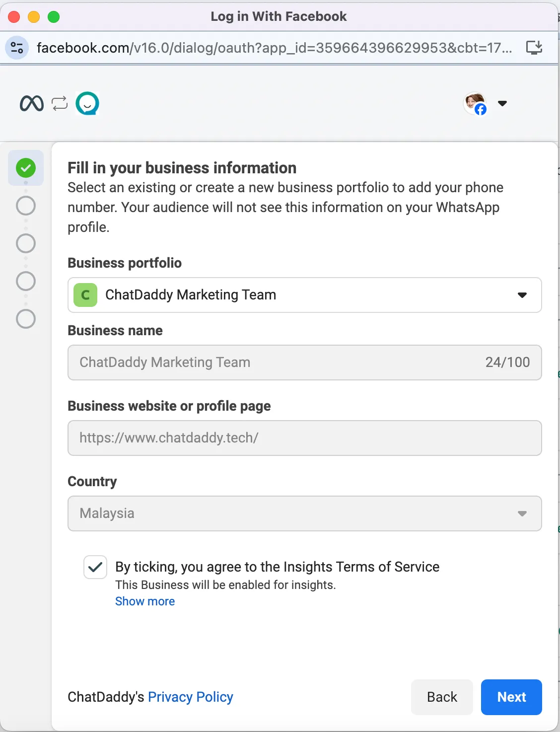
Task: Click the swap arrows icon between logos
Action: (x=60, y=103)
